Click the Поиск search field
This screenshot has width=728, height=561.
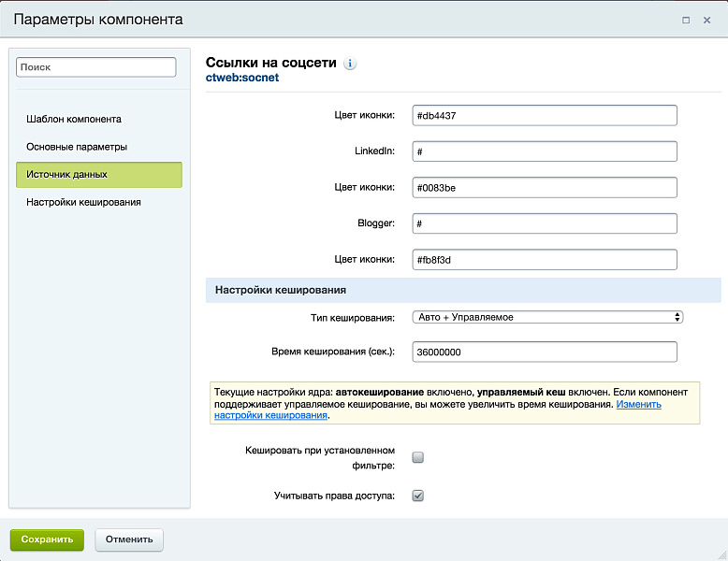pyautogui.click(x=96, y=67)
